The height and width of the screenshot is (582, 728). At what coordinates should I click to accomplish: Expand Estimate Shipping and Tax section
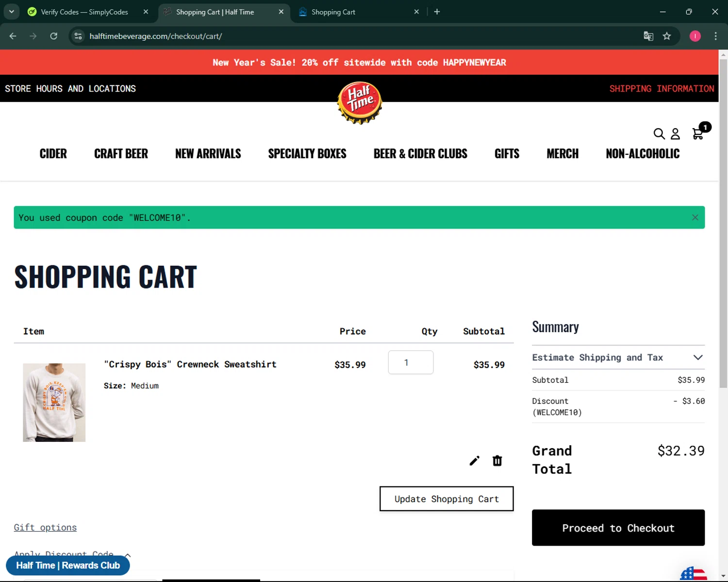click(618, 357)
